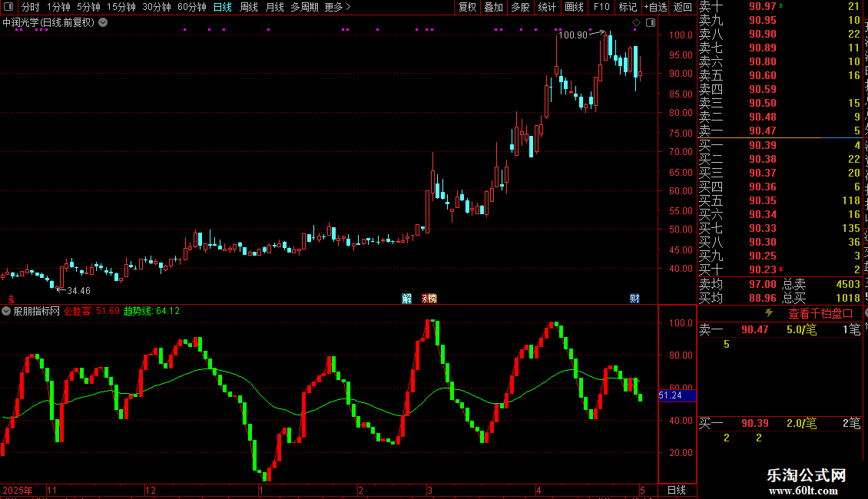The image size is (868, 499).
Task: Click the window layout icon above price axis
Action: coord(651,23)
